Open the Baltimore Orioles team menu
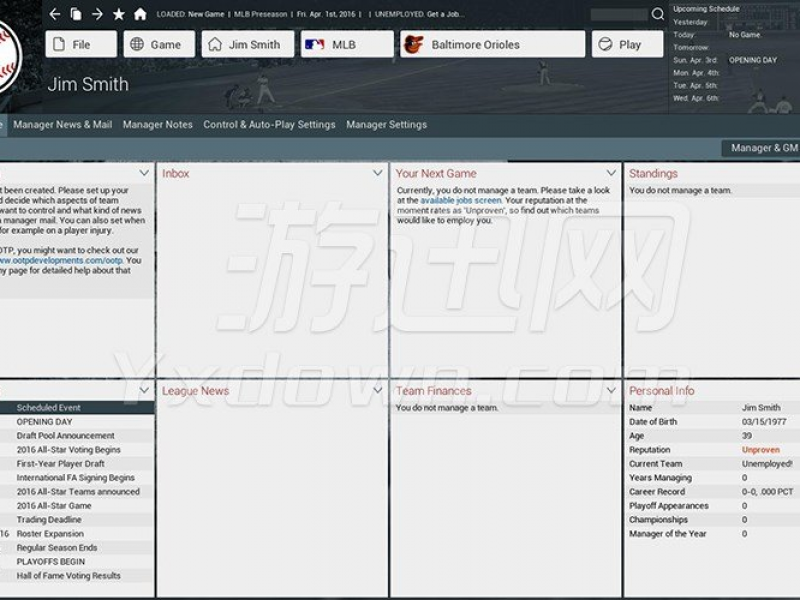This screenshot has height=600, width=800. (x=492, y=44)
